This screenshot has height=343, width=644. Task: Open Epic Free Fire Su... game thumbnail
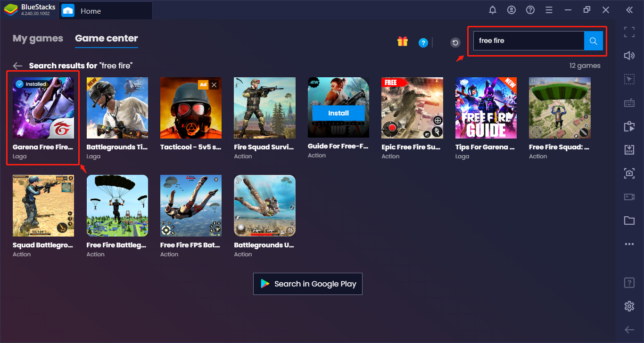[412, 107]
